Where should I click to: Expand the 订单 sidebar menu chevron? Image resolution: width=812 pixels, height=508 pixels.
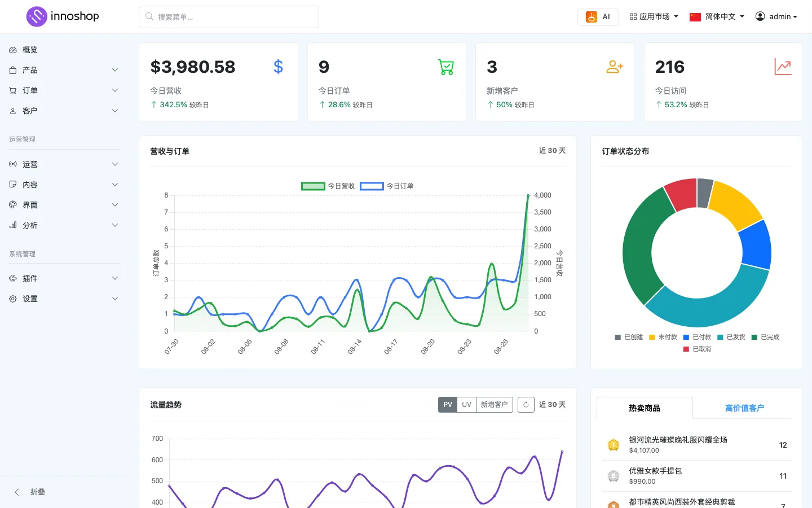pyautogui.click(x=115, y=90)
